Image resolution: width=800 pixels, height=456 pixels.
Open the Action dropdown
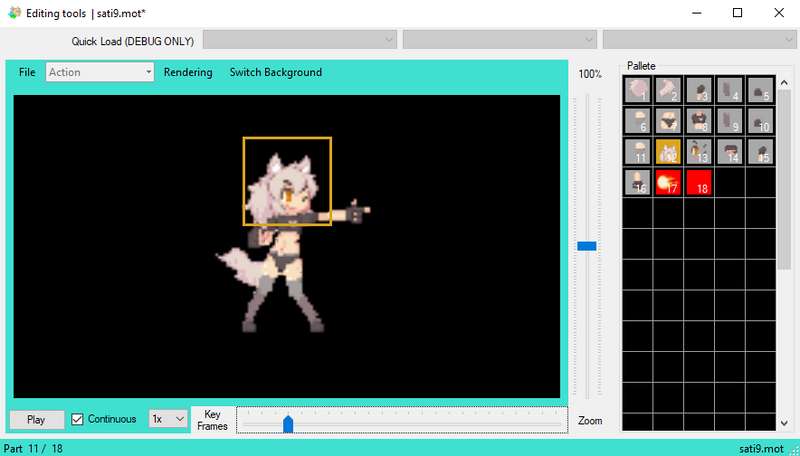point(99,72)
